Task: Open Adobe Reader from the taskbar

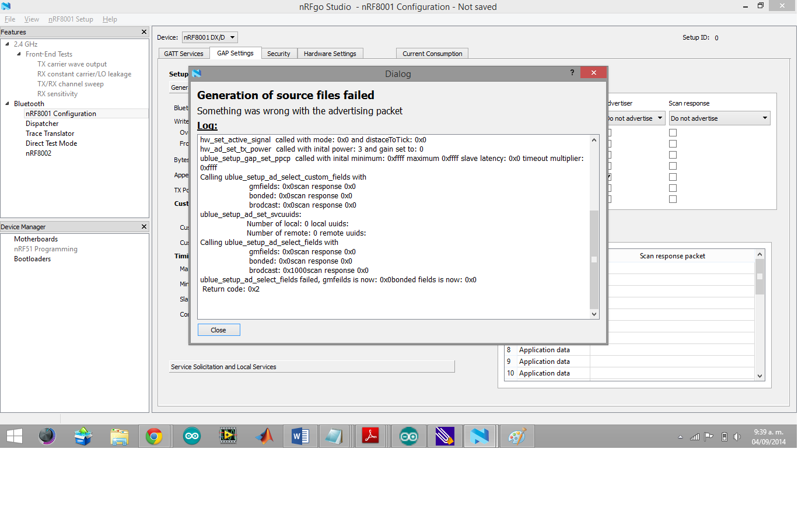Action: [371, 436]
